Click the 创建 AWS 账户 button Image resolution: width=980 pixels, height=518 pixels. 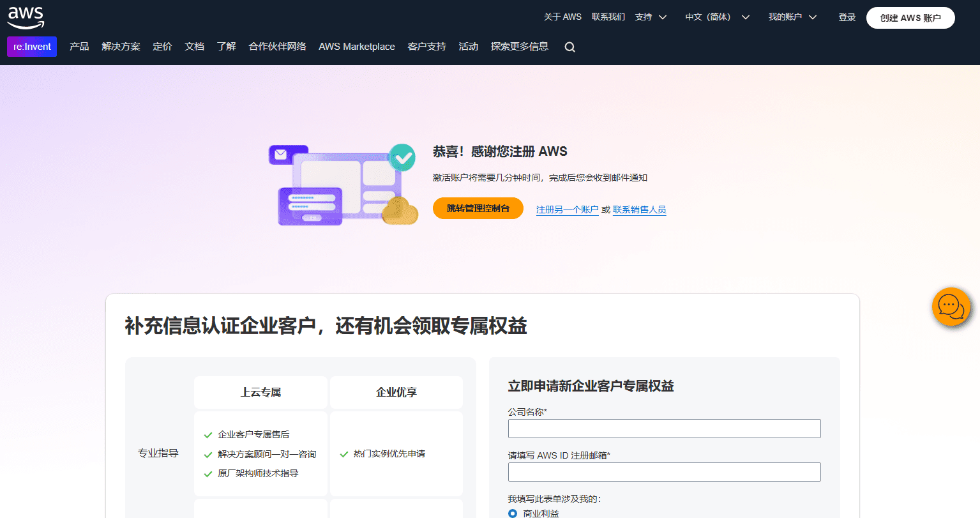[x=910, y=17]
